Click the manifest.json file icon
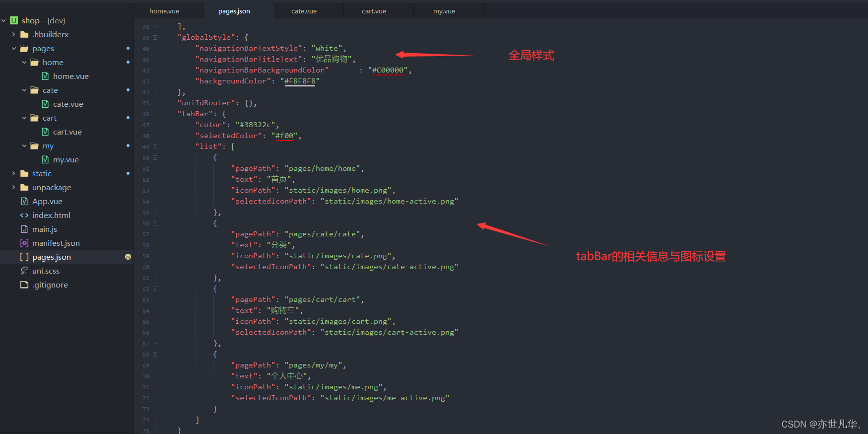868x434 pixels. pyautogui.click(x=24, y=243)
